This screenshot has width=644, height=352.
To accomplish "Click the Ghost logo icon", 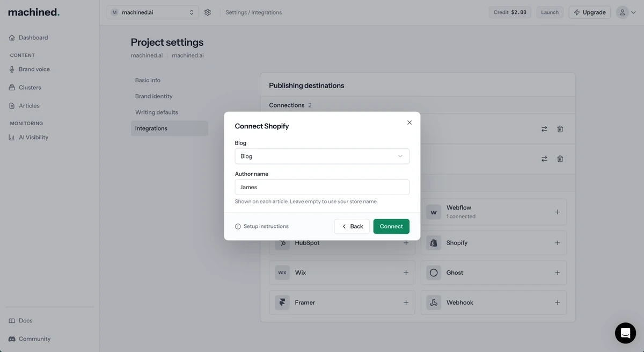I will click(434, 273).
